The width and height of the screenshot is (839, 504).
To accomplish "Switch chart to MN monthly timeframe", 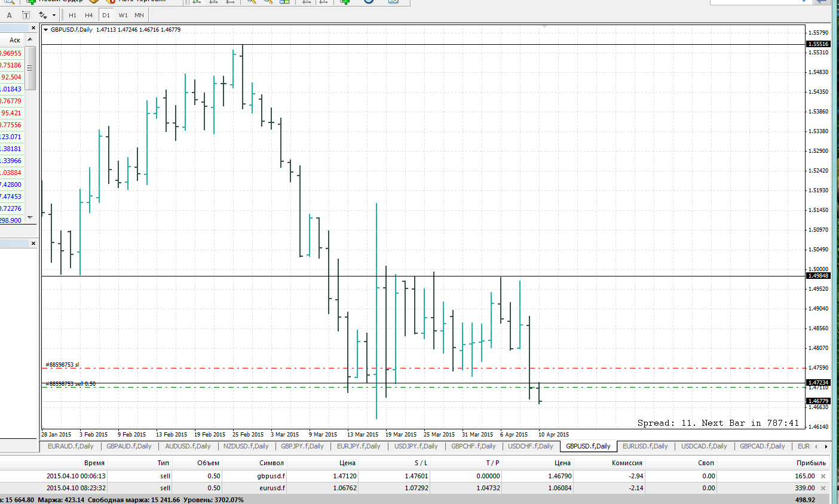I will [x=139, y=15].
